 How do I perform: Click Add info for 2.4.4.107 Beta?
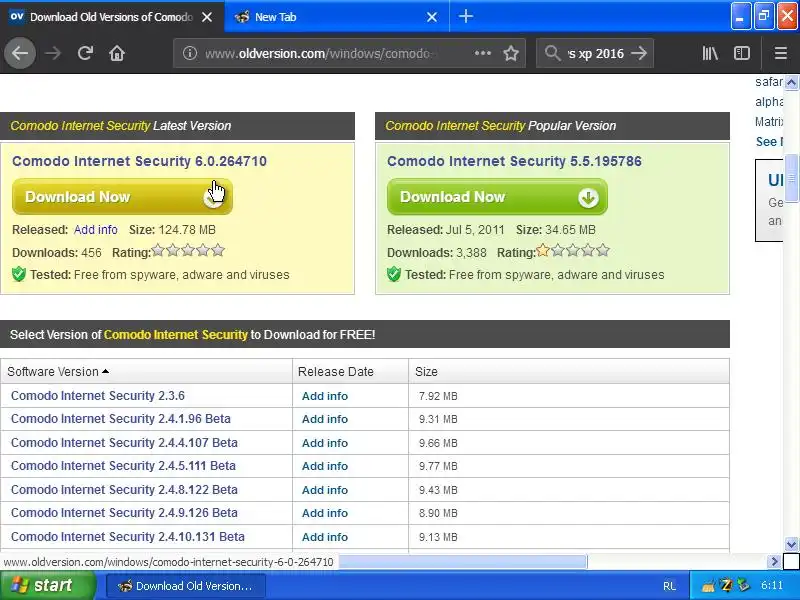[x=325, y=443]
